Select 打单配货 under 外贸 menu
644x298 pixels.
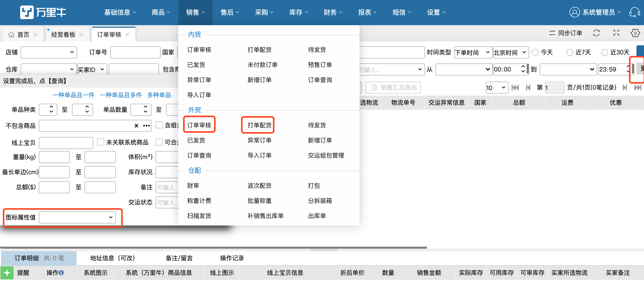259,125
